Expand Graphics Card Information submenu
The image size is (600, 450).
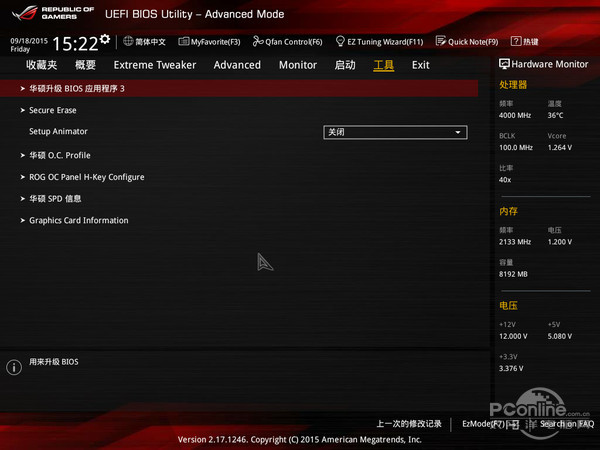pos(78,220)
